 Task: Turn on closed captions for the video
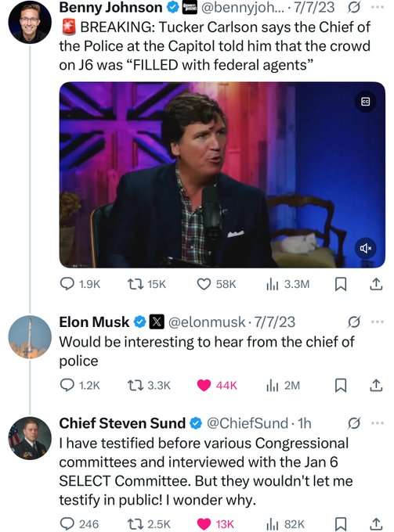[x=366, y=102]
